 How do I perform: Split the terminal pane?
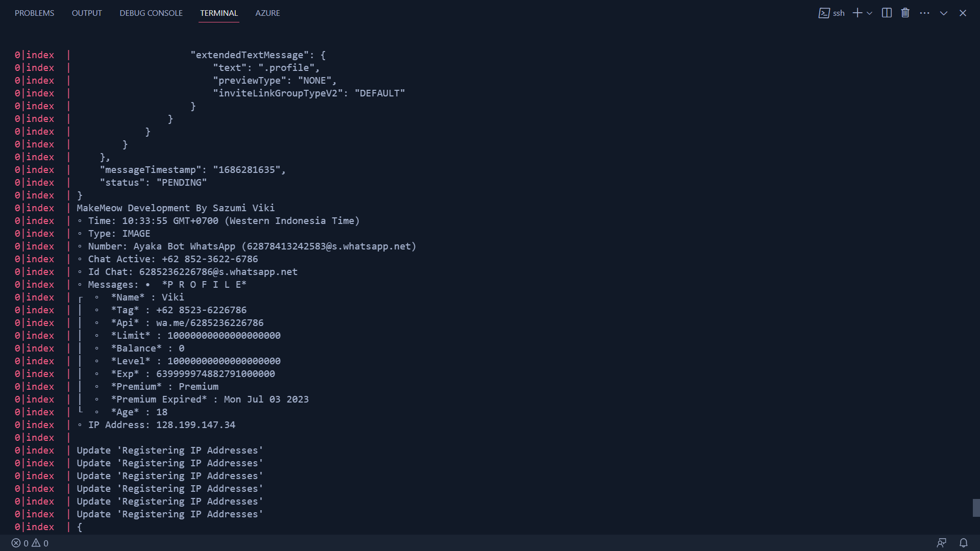coord(887,13)
